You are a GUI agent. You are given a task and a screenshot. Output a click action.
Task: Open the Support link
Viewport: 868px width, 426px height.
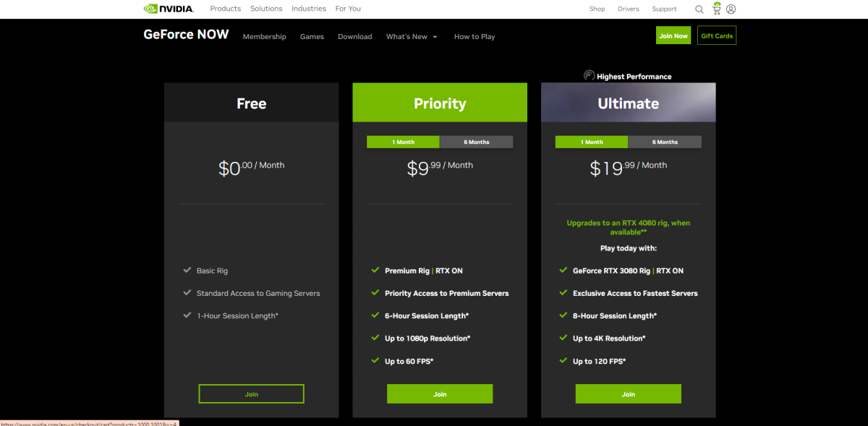coord(664,9)
